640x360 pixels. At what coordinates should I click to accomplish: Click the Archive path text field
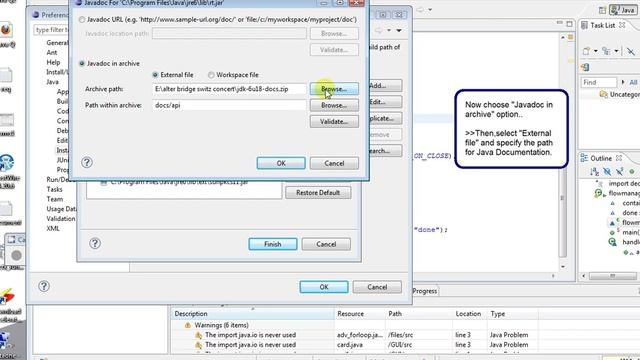click(x=229, y=89)
